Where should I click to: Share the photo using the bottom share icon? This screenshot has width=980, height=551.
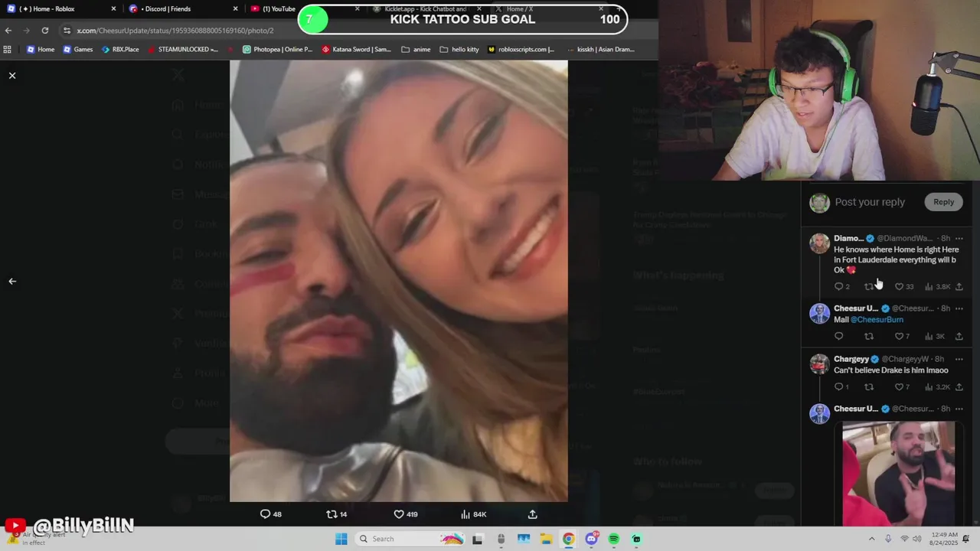click(x=533, y=514)
